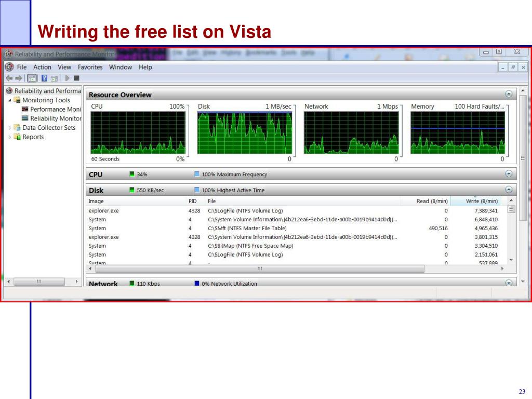The height and width of the screenshot is (399, 532).
Task: Click the 7,389,341 write value
Action: coord(486,211)
